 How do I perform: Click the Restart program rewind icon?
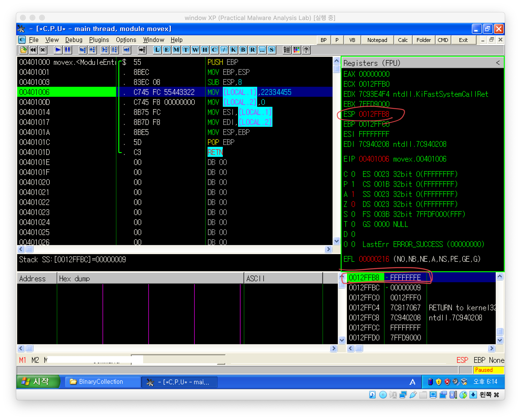[33, 50]
